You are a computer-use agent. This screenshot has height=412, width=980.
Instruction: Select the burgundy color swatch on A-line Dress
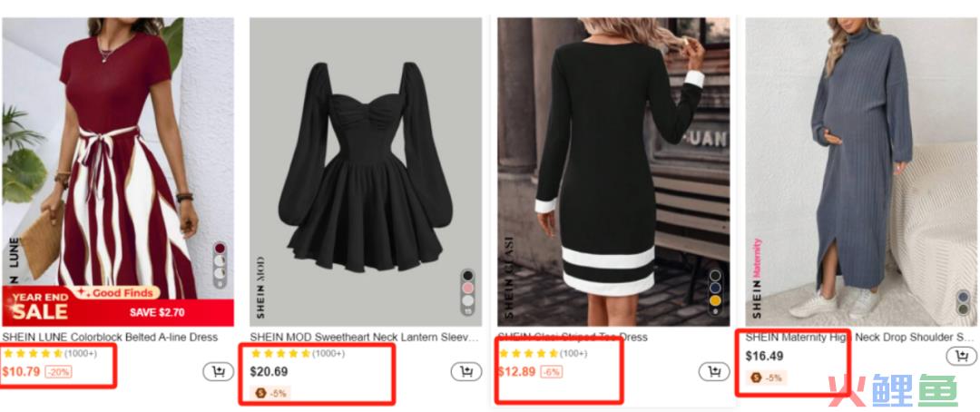[220, 249]
